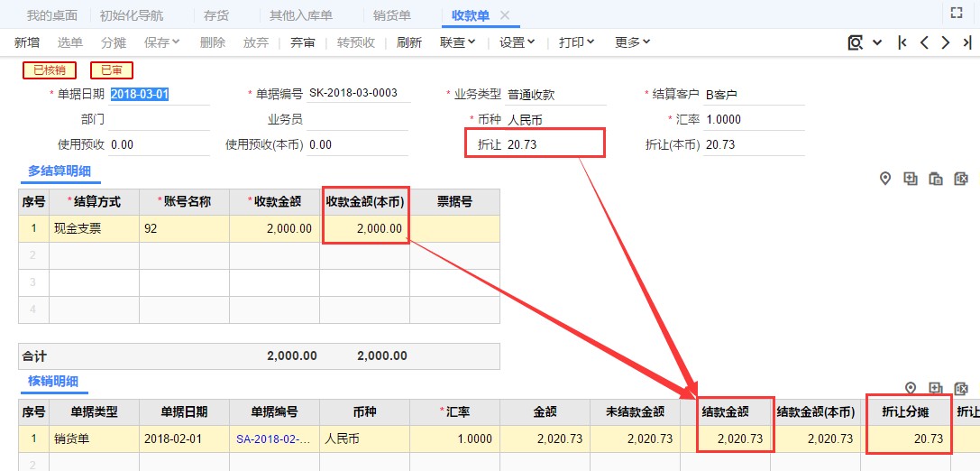Click the 单据类型 column header
This screenshot has height=471, width=980.
point(95,412)
